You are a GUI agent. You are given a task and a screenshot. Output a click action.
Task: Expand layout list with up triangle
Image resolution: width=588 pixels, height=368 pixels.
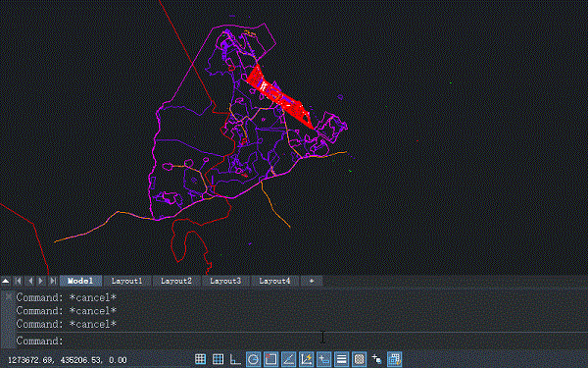point(6,281)
